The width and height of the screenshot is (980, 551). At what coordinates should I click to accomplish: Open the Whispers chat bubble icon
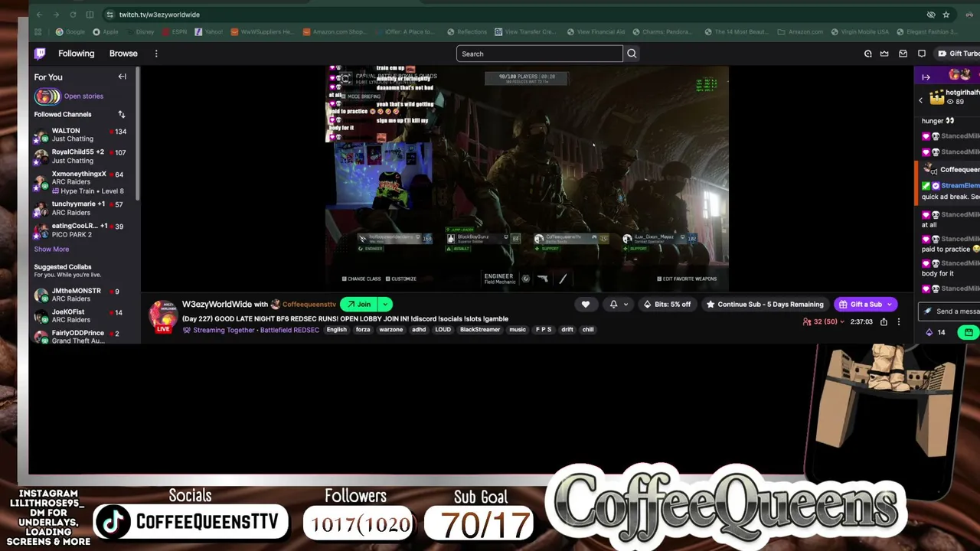922,54
